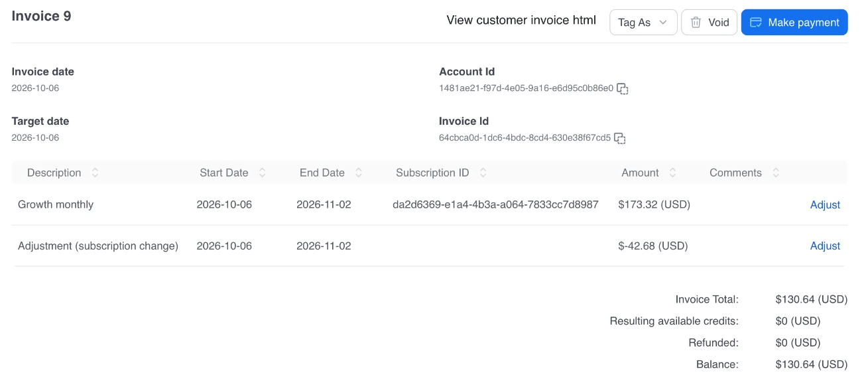
Task: Sort table by Subscription ID column
Action: pos(483,173)
